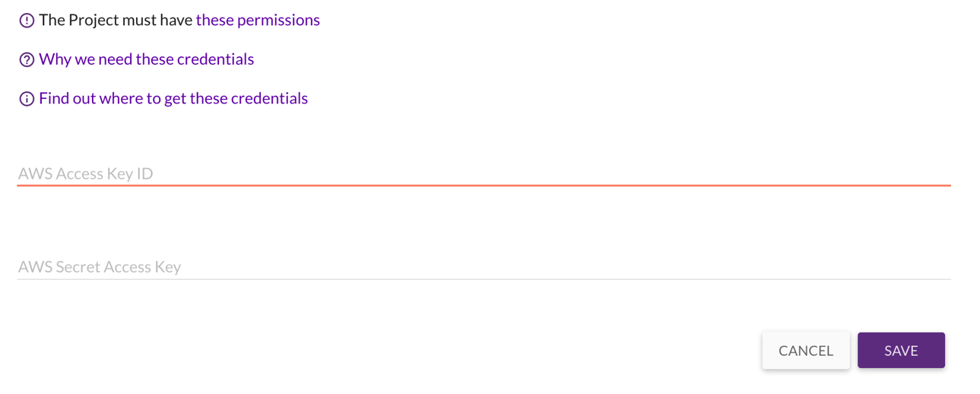
Task: Focus the AWS Access Key ID field
Action: pos(484,173)
